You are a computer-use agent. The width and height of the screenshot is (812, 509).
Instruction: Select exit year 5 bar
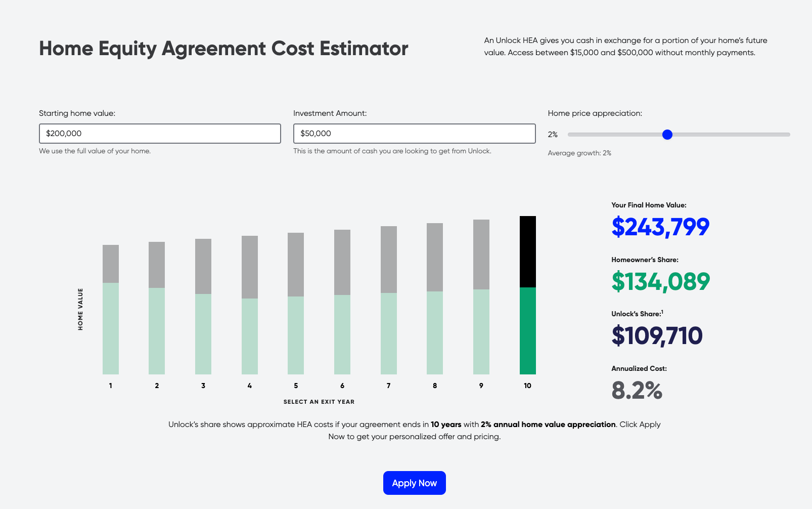point(296,304)
